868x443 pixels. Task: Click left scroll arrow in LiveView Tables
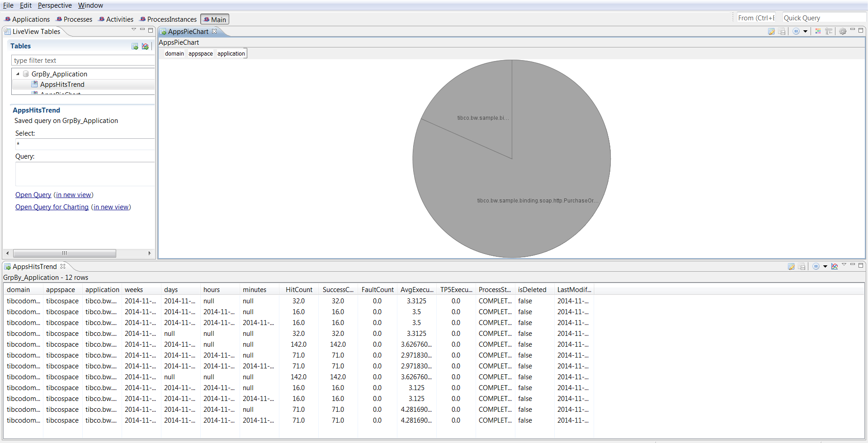[x=7, y=253]
